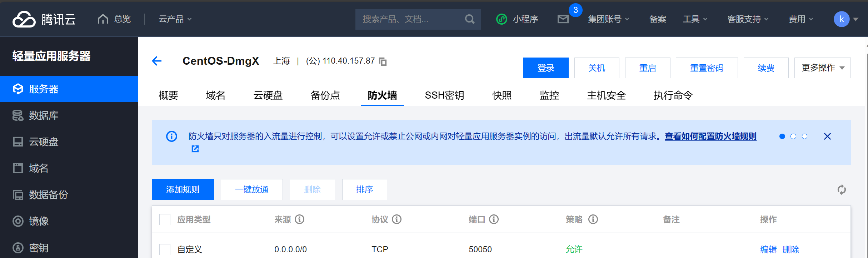
Task: Open the 备案 top menu item
Action: coord(658,19)
